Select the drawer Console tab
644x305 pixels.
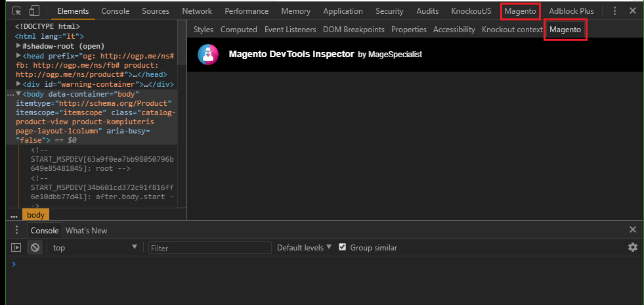point(45,230)
